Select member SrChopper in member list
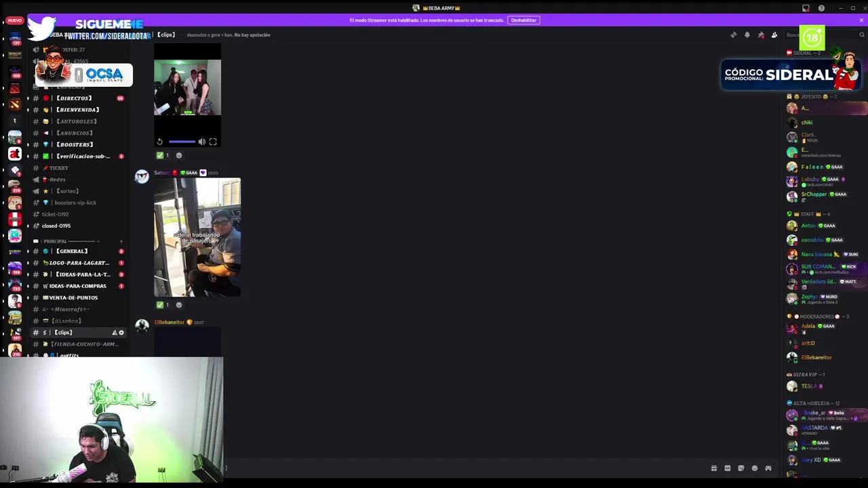The image size is (868, 488). [825, 196]
